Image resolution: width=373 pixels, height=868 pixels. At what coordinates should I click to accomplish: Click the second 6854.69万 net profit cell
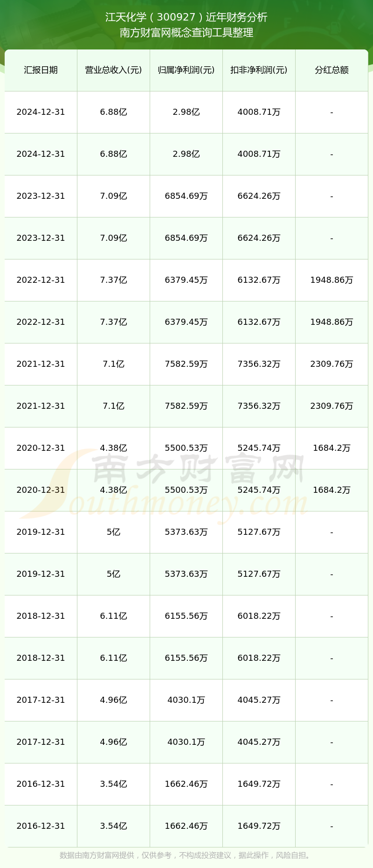click(186, 238)
